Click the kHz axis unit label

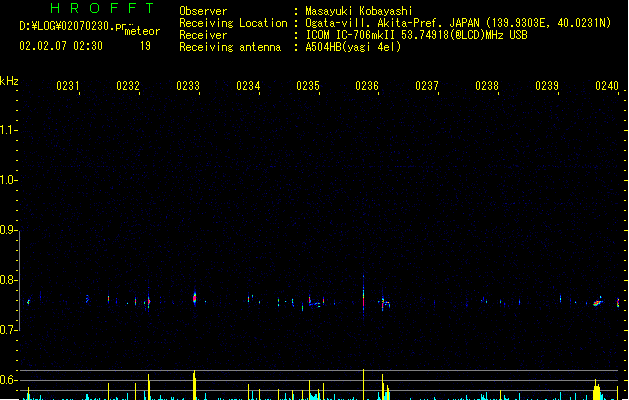tap(9, 81)
